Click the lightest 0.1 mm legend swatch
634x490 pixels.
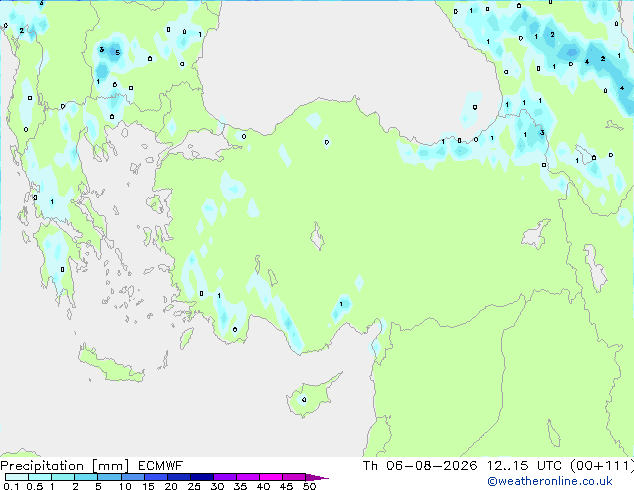click(x=17, y=477)
